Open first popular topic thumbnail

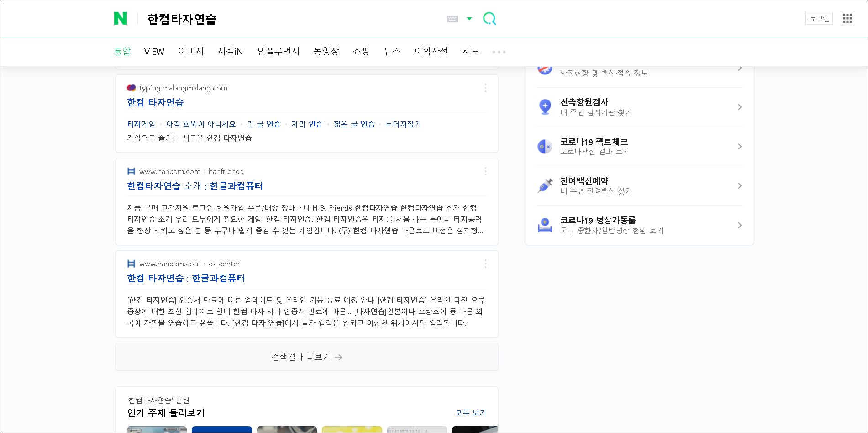coord(157,429)
